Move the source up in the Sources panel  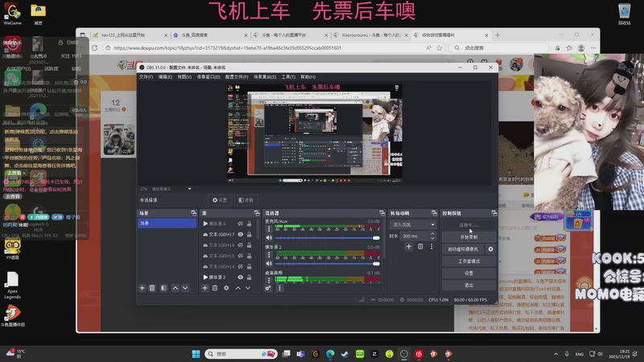click(x=238, y=288)
